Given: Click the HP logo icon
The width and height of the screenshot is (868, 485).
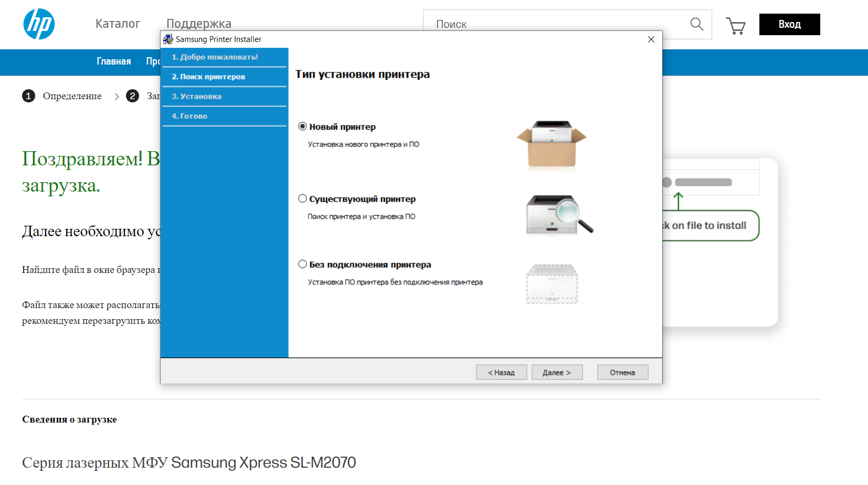Looking at the screenshot, I should click(x=39, y=24).
